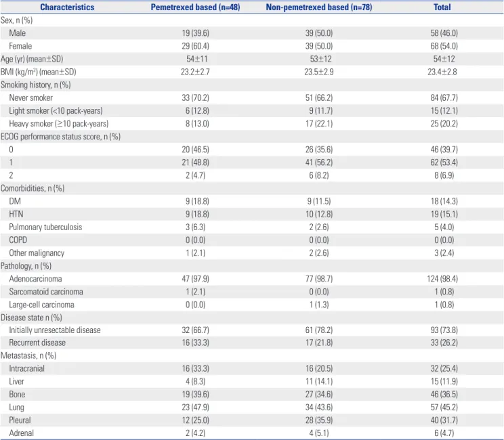The image size is (504, 440).
Task: Click the value 84 (67.7)
Action: click(x=444, y=97)
